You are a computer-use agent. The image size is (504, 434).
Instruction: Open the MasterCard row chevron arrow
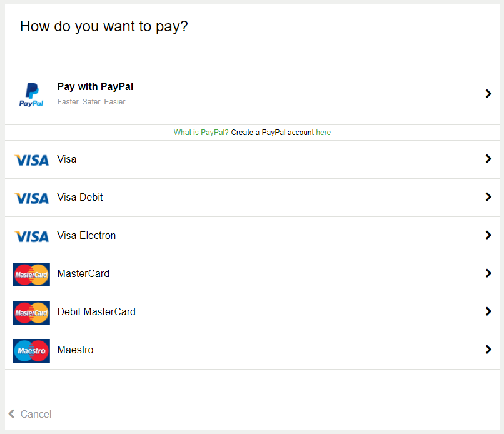[488, 273]
